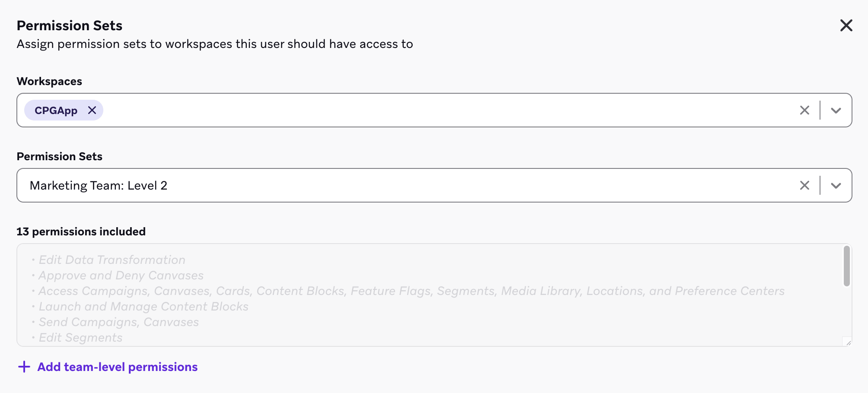This screenshot has height=393, width=868.
Task: Open the Workspaces chevron to add another workspace
Action: coord(835,110)
